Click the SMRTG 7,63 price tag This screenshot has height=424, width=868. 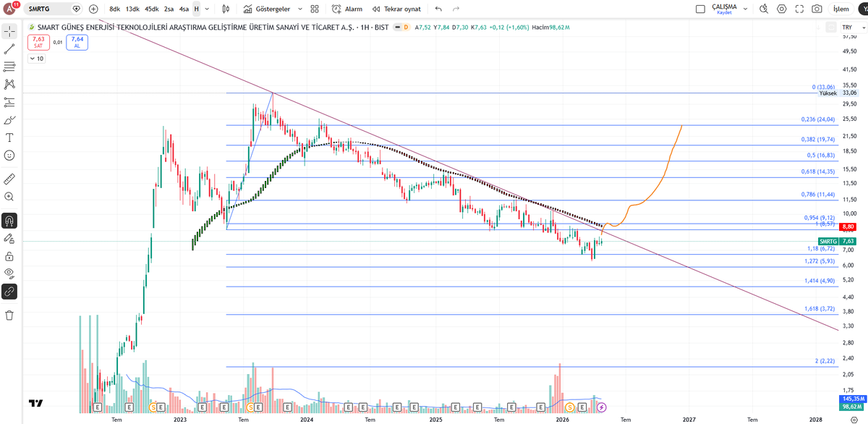click(x=838, y=241)
